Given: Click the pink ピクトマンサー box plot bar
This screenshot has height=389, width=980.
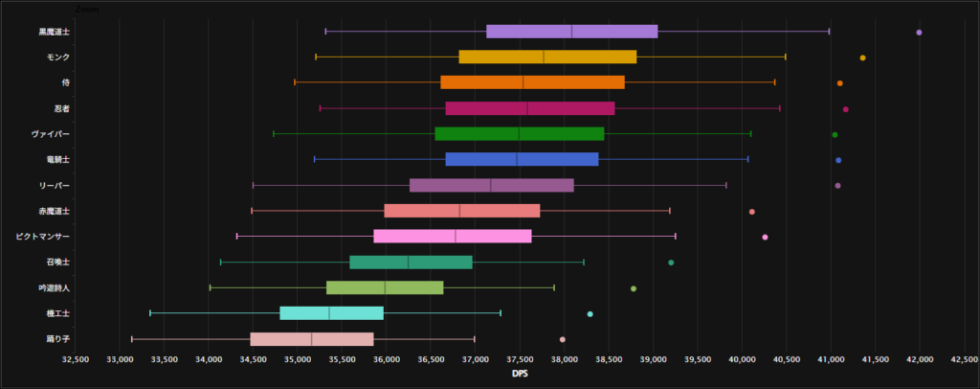Looking at the screenshot, I should (x=452, y=237).
